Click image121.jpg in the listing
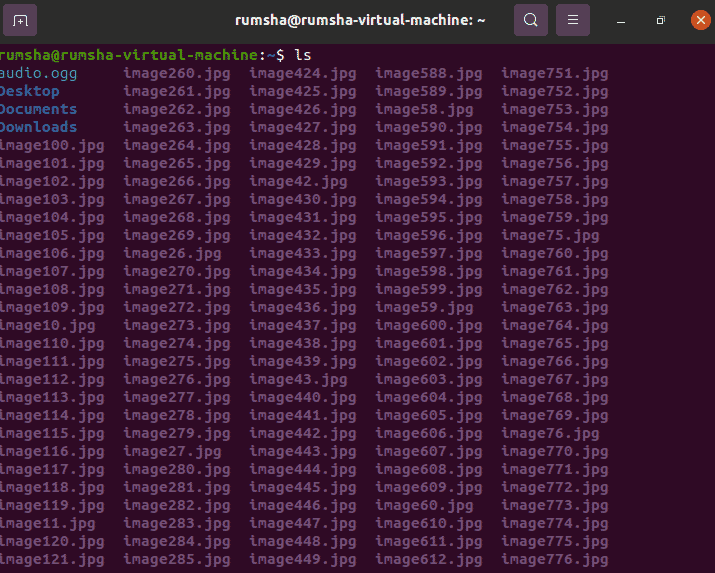The height and width of the screenshot is (573, 715). 52,560
